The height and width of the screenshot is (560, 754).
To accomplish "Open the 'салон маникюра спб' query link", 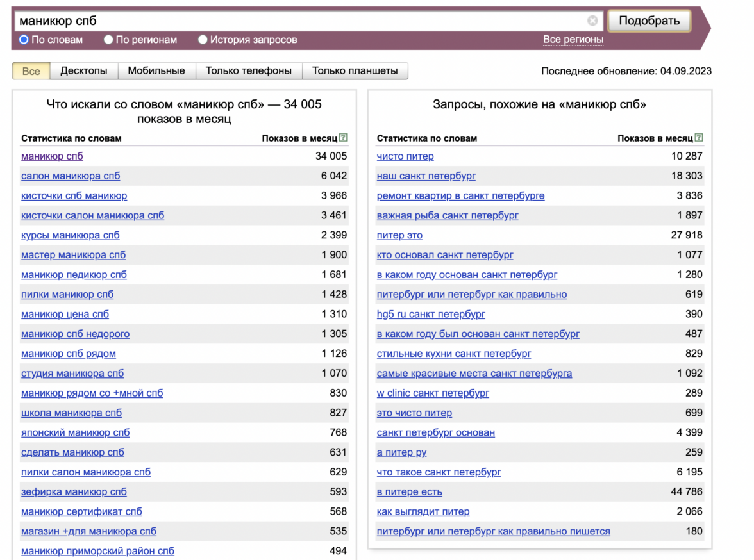I will 71,176.
